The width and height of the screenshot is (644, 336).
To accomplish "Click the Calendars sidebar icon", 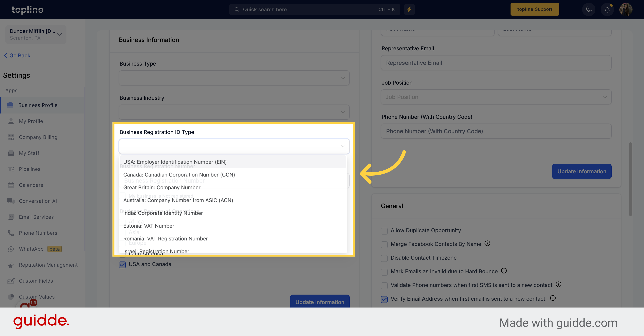I will click(11, 185).
